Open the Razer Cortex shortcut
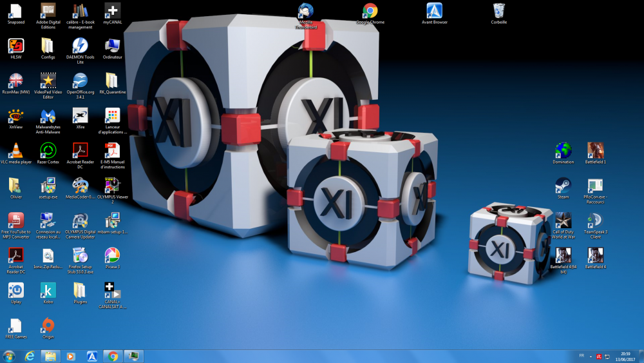This screenshot has width=644, height=363. [48, 151]
